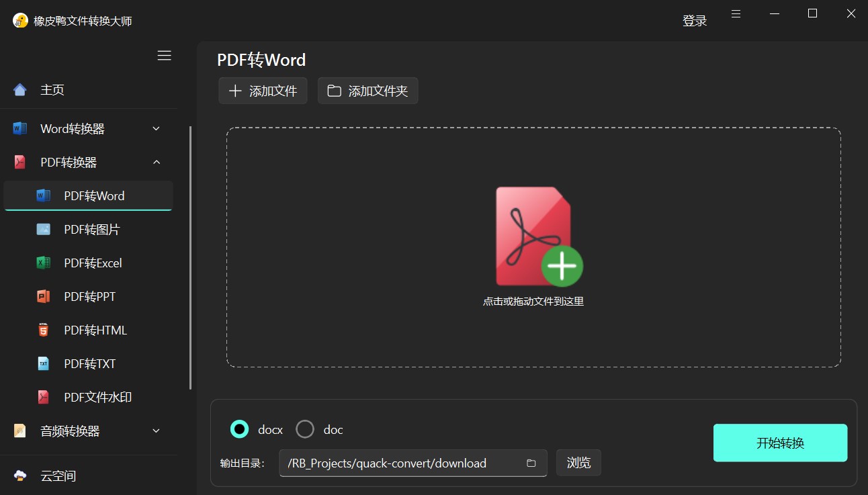Maximize the application window
The width and height of the screenshot is (868, 495).
(x=812, y=13)
